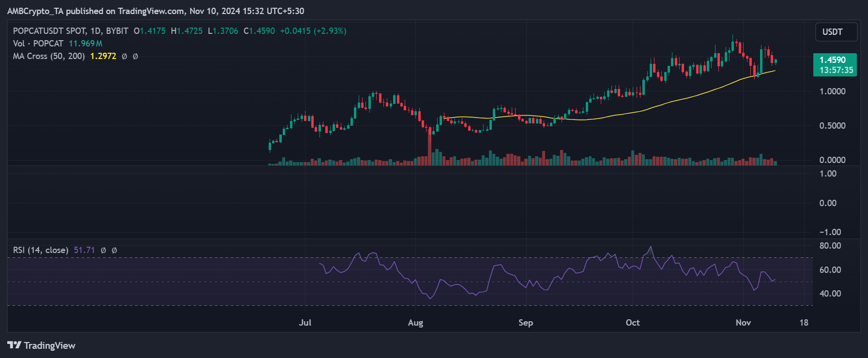Click the Aug label on time axis
The height and width of the screenshot is (358, 868).
click(x=415, y=323)
